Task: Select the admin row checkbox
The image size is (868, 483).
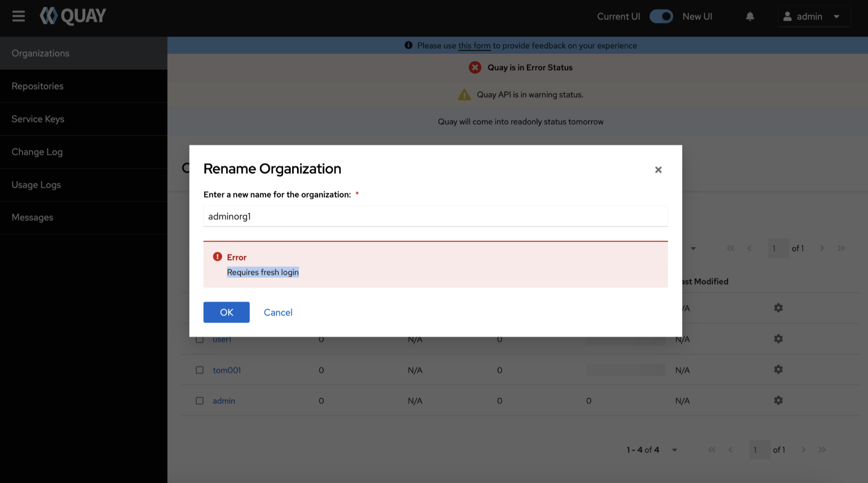Action: tap(200, 401)
